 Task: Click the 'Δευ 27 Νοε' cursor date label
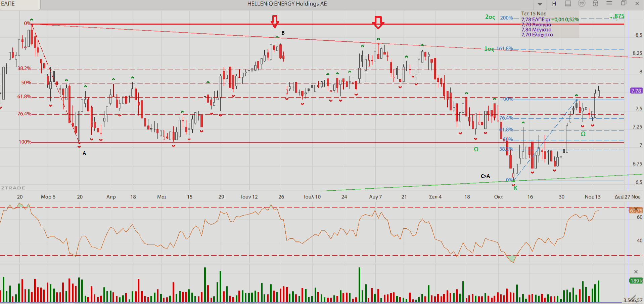(x=627, y=197)
